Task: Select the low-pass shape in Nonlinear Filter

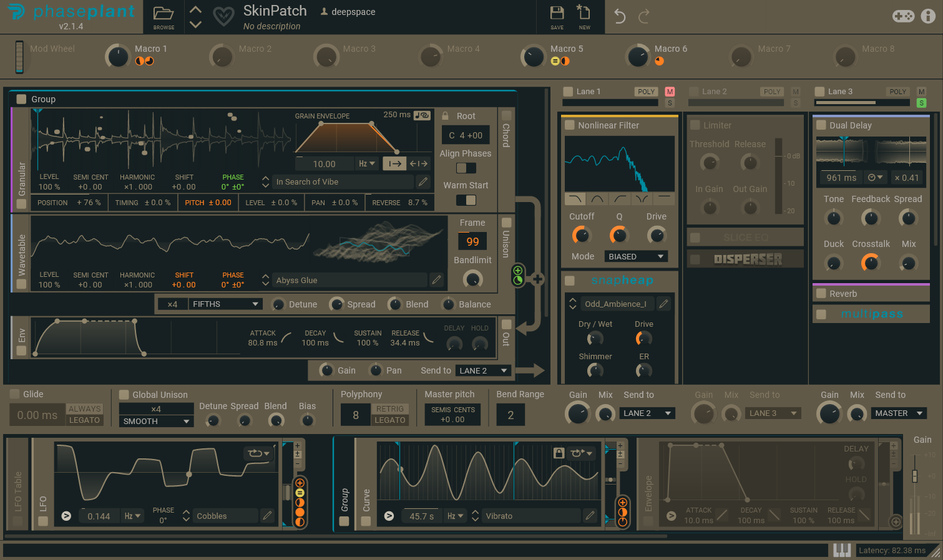Action: tap(575, 199)
